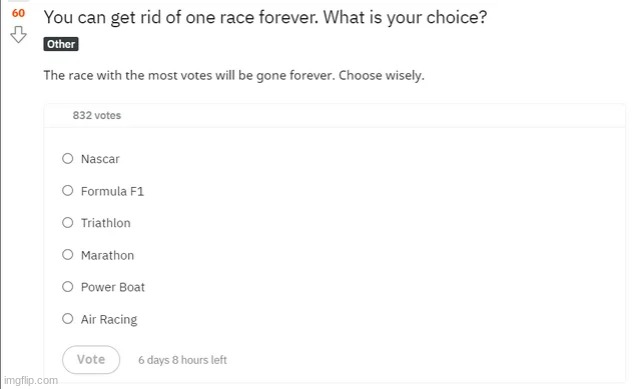Click the "Nascar" option label text
The width and height of the screenshot is (641, 389).
pyautogui.click(x=100, y=159)
